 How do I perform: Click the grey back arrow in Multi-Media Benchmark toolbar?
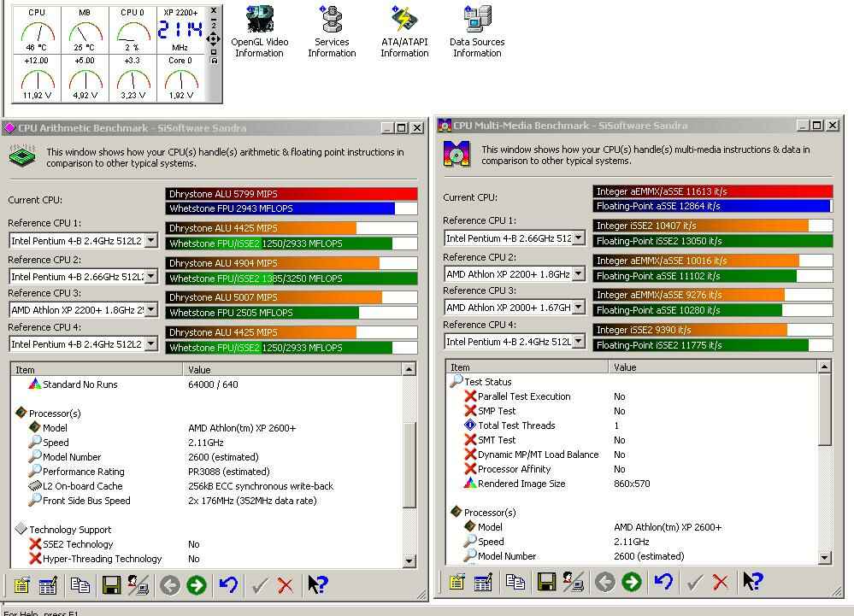pyautogui.click(x=605, y=583)
